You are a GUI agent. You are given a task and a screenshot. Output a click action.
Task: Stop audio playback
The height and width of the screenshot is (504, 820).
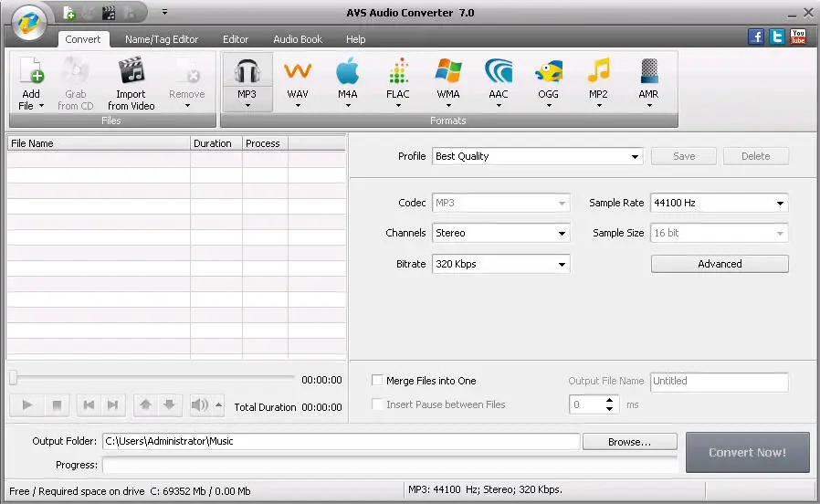(x=57, y=404)
